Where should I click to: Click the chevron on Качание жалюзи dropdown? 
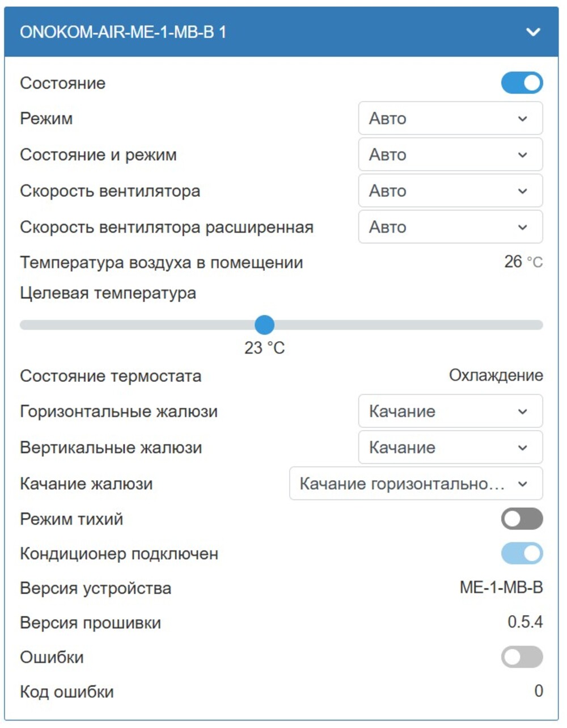(x=522, y=483)
